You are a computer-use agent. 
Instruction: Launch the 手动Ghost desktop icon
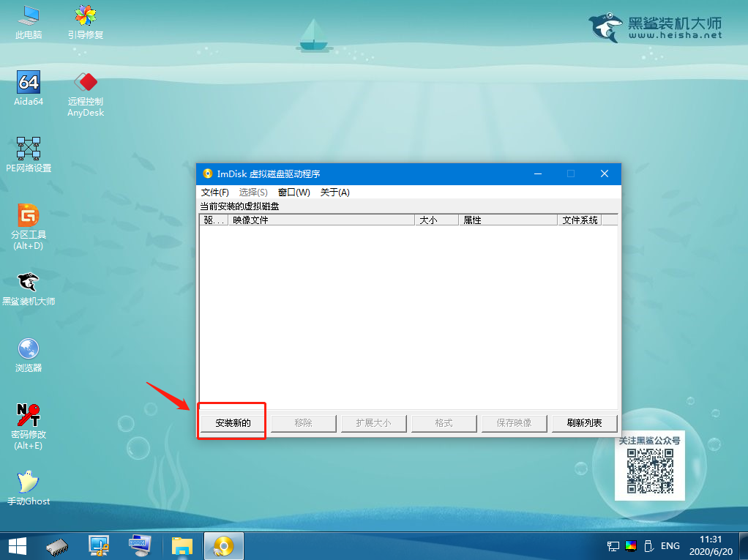tap(29, 488)
